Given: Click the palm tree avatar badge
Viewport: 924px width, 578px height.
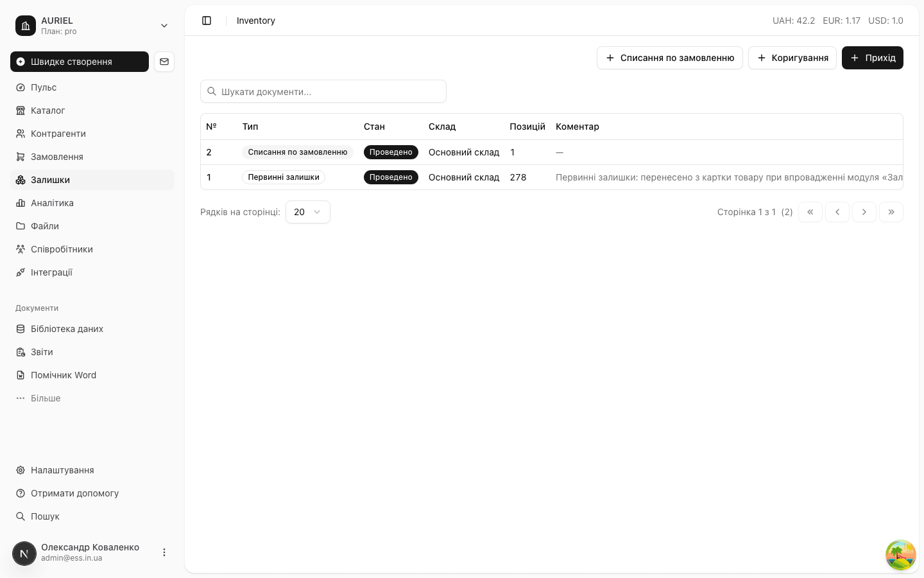Looking at the screenshot, I should pyautogui.click(x=901, y=555).
